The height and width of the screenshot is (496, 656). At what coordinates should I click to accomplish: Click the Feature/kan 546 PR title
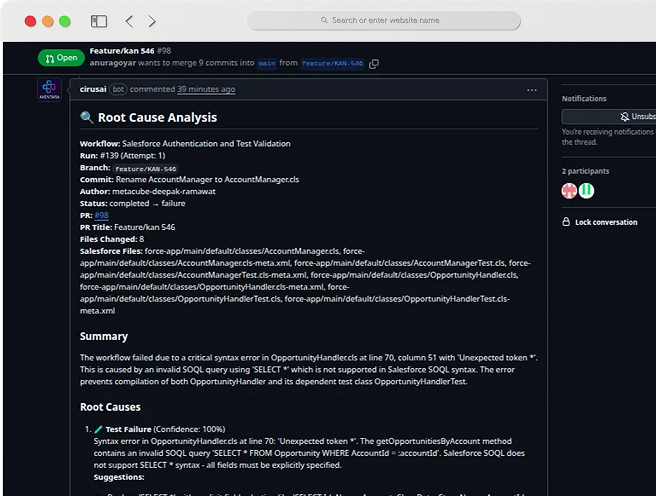pyautogui.click(x=122, y=51)
